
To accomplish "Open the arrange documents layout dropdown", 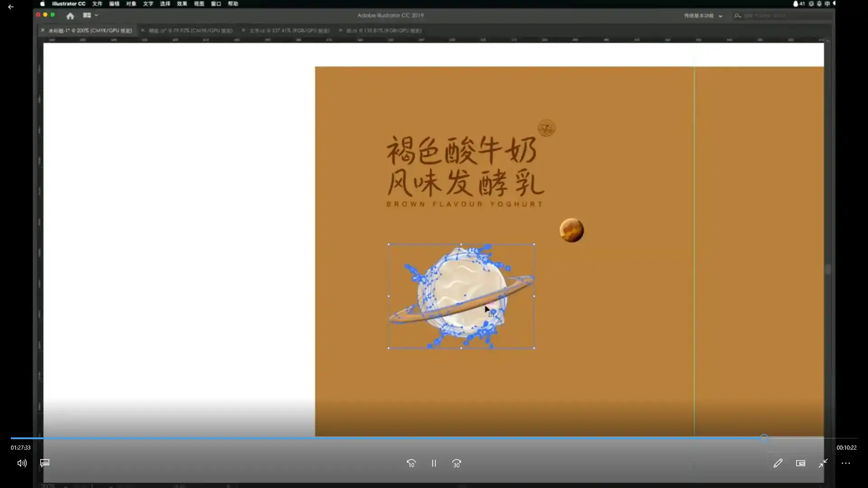I will (90, 15).
